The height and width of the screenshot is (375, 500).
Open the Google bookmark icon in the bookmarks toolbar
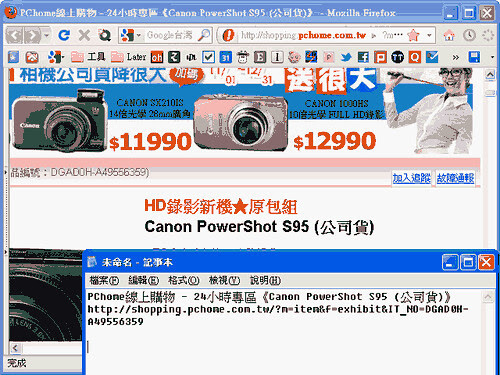pyautogui.click(x=55, y=57)
